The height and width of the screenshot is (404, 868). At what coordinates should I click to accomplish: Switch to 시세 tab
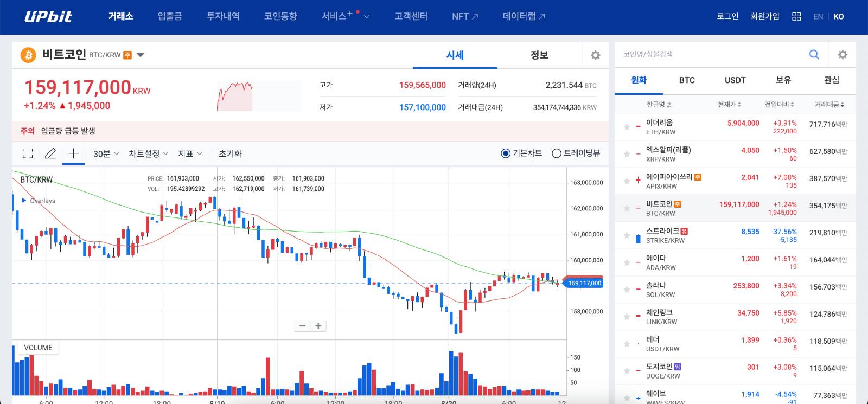point(455,55)
